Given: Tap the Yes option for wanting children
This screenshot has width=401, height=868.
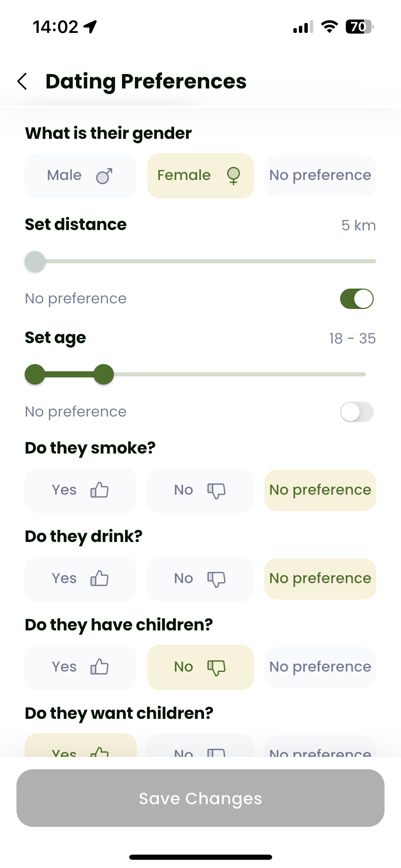Looking at the screenshot, I should (81, 745).
